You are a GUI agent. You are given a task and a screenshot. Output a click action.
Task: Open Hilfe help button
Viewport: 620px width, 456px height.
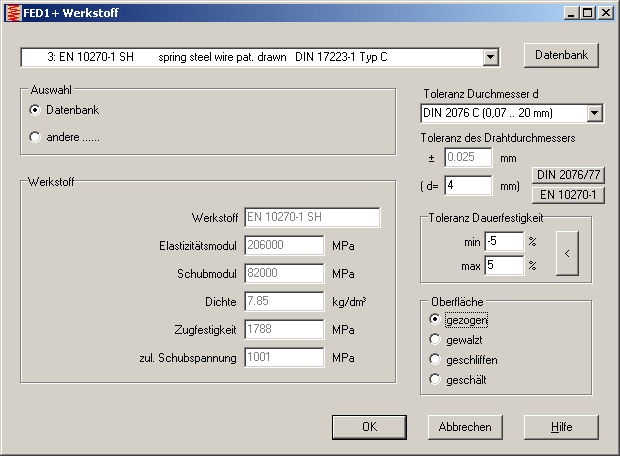tap(561, 427)
